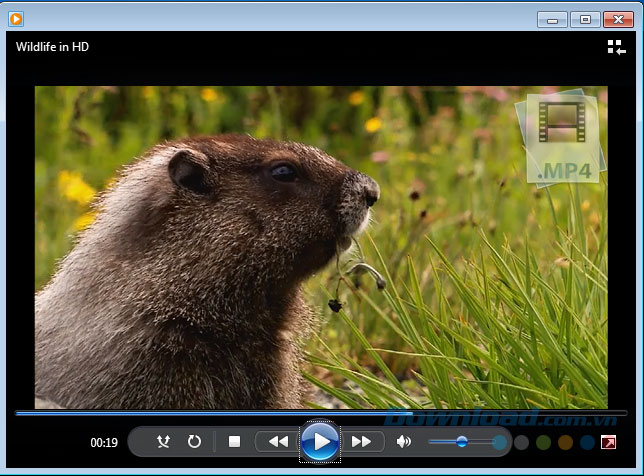Click the seek progress bar

pos(320,412)
